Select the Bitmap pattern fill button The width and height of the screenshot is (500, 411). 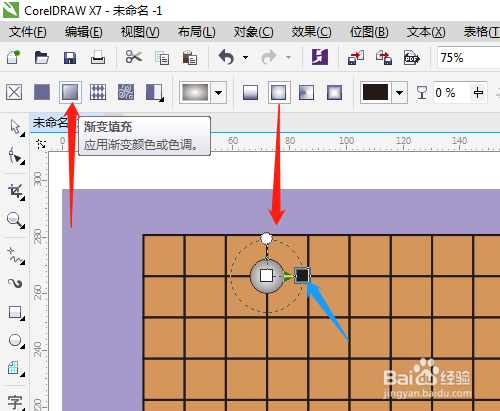[126, 92]
